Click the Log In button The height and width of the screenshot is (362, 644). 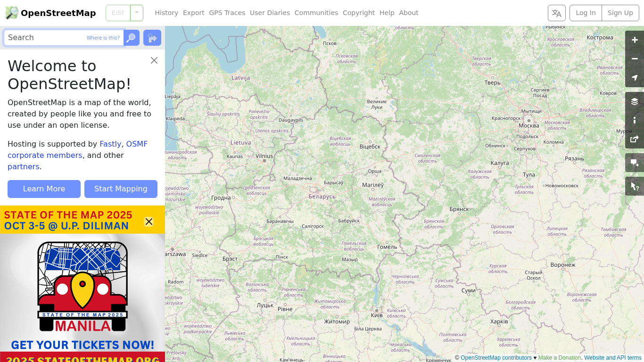pyautogui.click(x=586, y=13)
